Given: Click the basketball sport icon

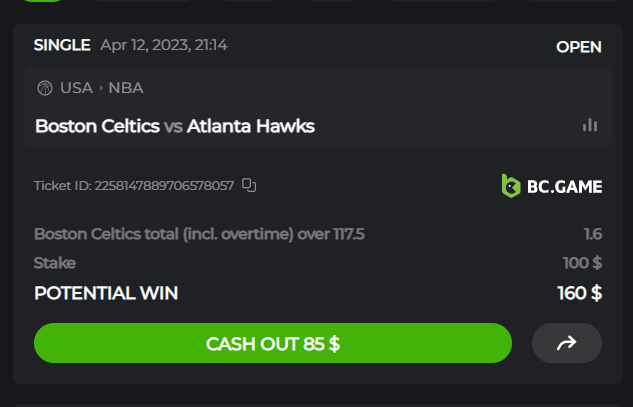Looking at the screenshot, I should point(45,88).
